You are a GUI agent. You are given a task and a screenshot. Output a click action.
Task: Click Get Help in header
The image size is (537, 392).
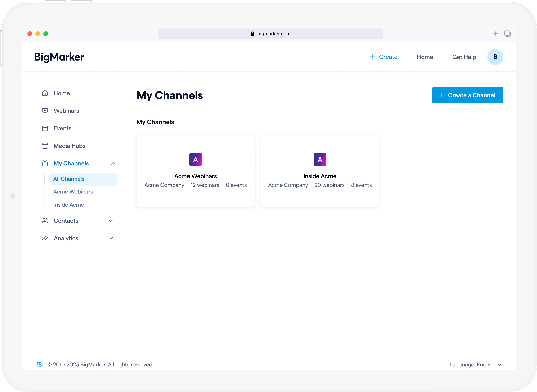pos(464,57)
